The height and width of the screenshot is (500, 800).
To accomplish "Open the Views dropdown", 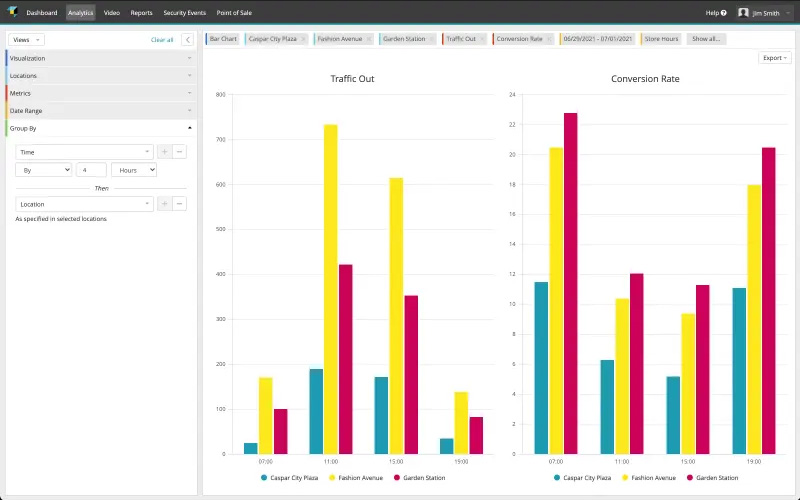I will coord(26,40).
